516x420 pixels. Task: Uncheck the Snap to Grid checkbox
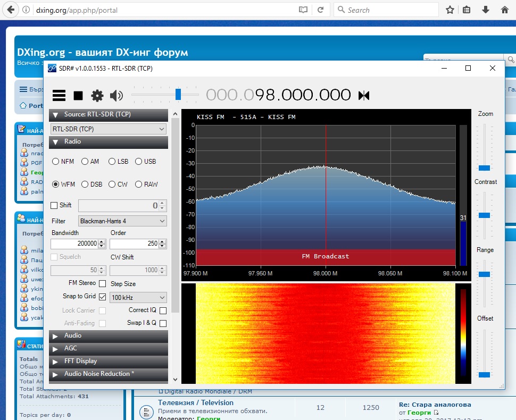102,297
